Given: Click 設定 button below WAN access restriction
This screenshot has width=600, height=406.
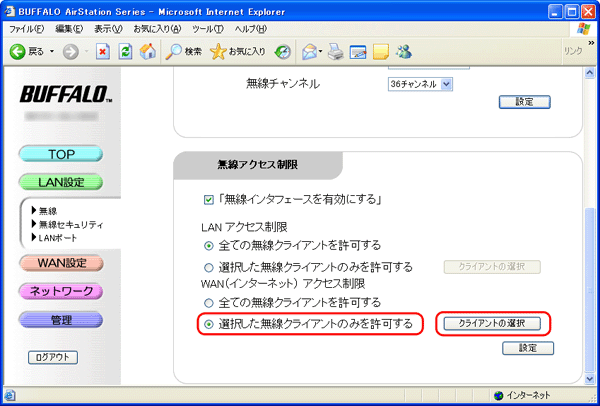Looking at the screenshot, I should click(528, 348).
